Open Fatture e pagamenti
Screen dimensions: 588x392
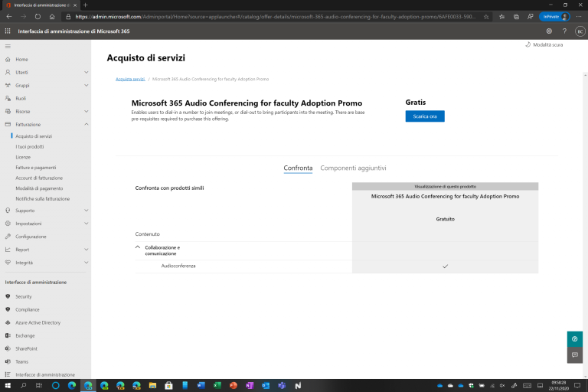point(36,168)
